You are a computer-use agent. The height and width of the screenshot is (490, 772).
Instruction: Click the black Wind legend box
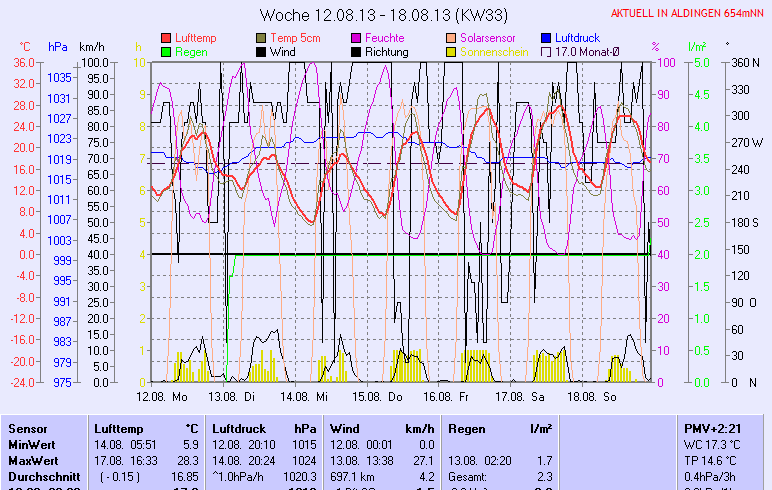pyautogui.click(x=262, y=52)
